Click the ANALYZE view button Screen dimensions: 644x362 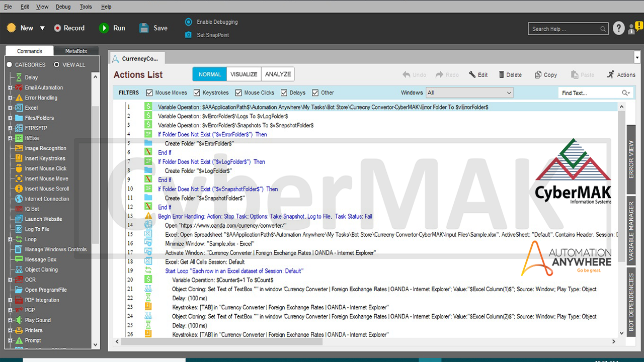(x=278, y=74)
